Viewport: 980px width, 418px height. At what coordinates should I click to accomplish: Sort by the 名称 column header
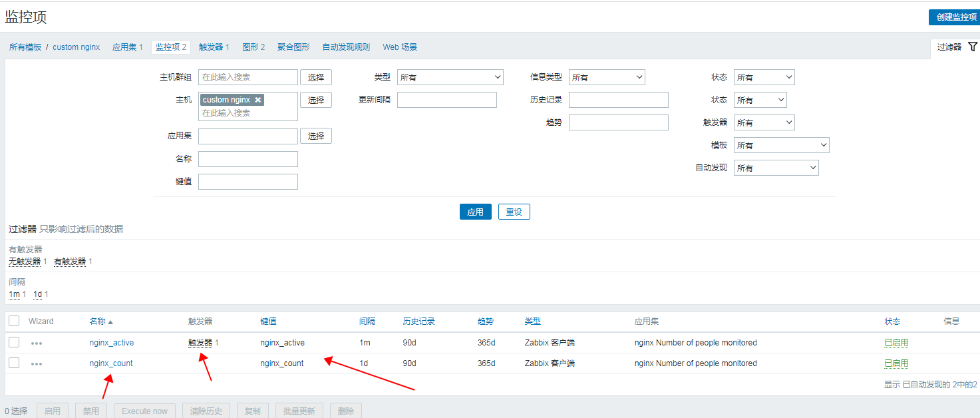[97, 321]
